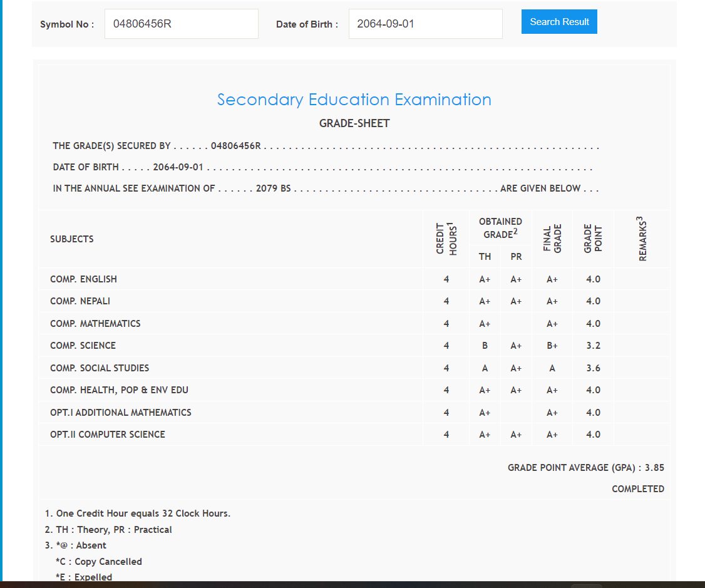Select OPT.I ADDITIONAL MATHEMATICS subject name
This screenshot has width=705, height=588.
click(x=121, y=413)
